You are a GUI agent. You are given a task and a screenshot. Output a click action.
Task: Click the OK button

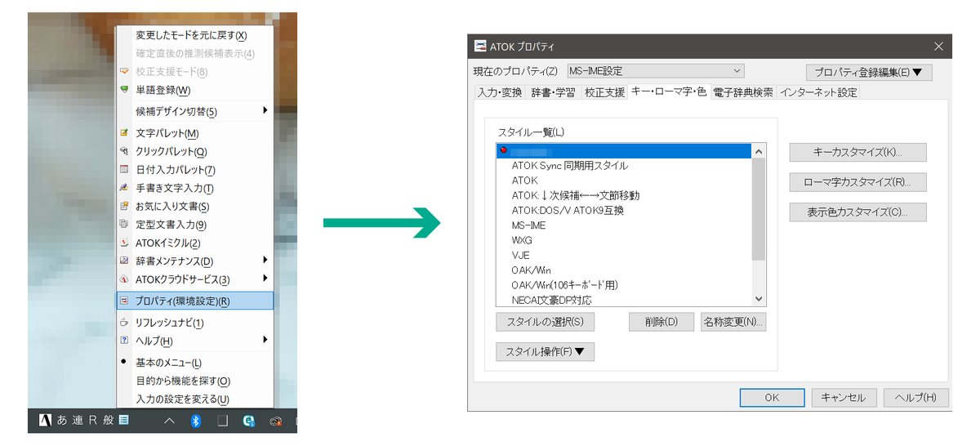(772, 398)
